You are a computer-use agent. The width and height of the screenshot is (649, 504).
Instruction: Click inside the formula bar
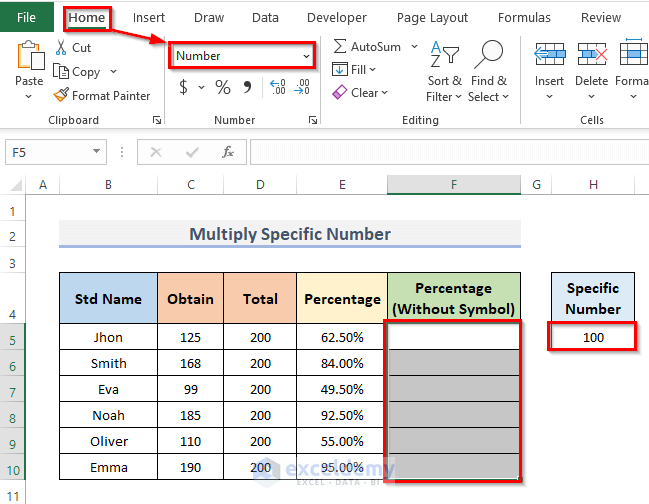click(440, 152)
